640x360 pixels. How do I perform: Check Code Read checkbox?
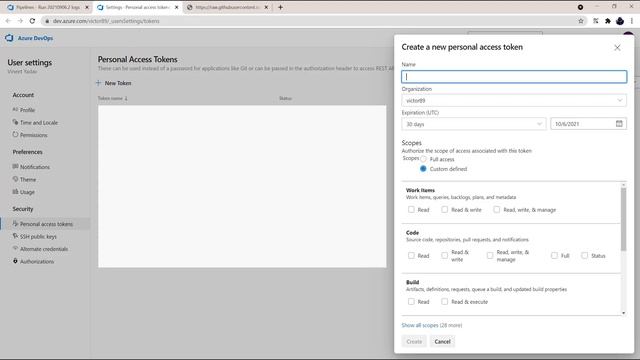coord(411,256)
